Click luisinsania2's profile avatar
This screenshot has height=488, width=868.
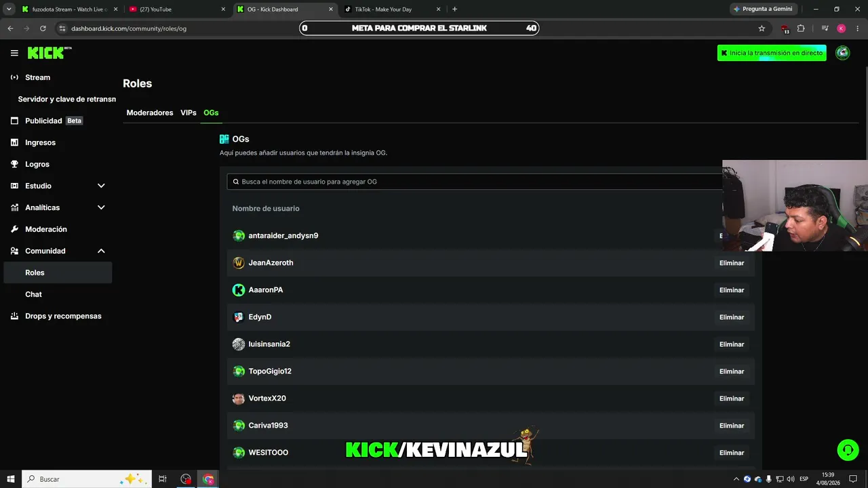coord(239,344)
